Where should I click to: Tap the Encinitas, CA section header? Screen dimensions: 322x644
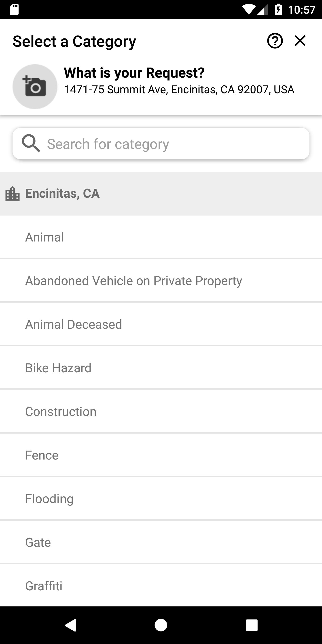pos(161,193)
